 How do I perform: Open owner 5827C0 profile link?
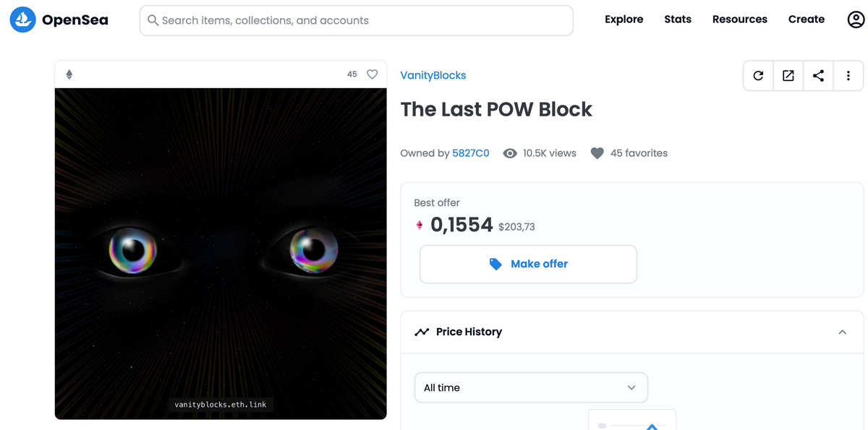click(471, 153)
